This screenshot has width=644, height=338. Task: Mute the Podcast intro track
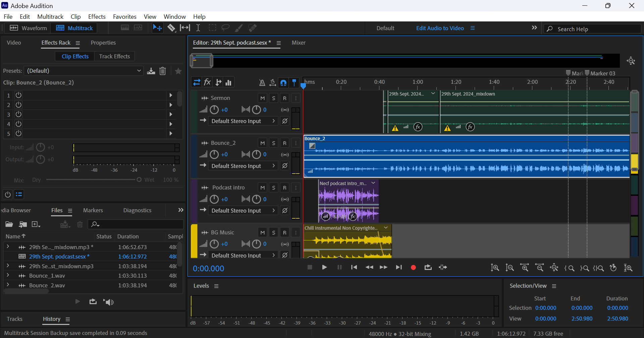pos(263,187)
